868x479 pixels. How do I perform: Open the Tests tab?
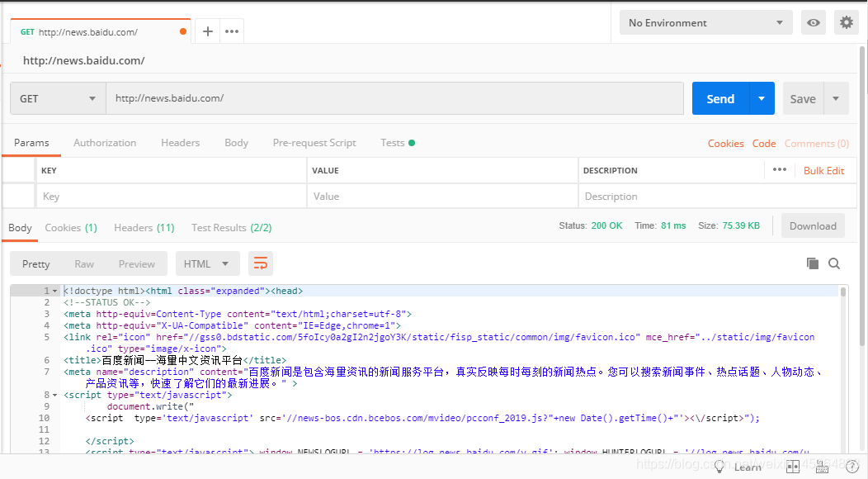pos(398,143)
